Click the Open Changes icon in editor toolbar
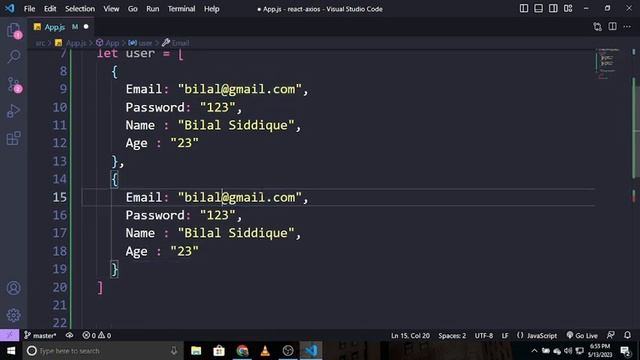Viewport: 640px width, 360px height. [x=598, y=27]
